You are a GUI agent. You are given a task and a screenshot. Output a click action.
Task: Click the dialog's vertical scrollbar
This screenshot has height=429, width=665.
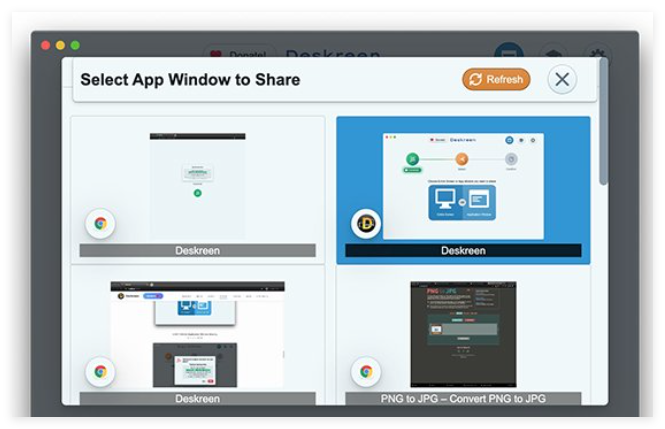[x=603, y=121]
